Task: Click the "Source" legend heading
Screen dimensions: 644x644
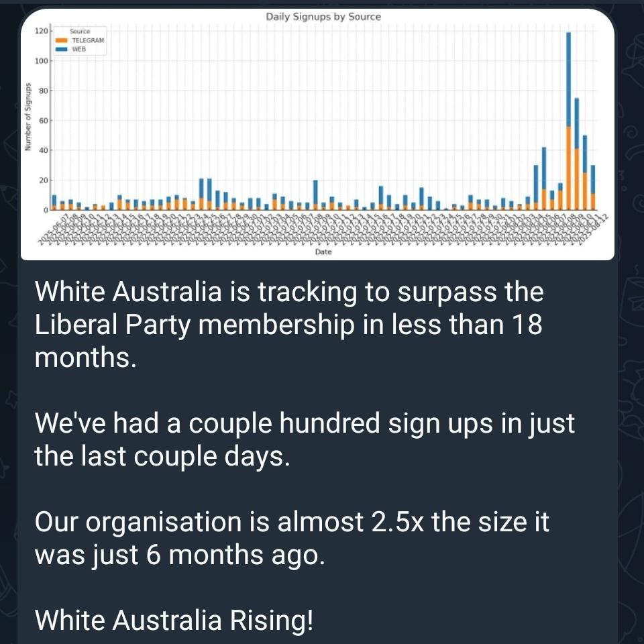Action: click(x=80, y=32)
